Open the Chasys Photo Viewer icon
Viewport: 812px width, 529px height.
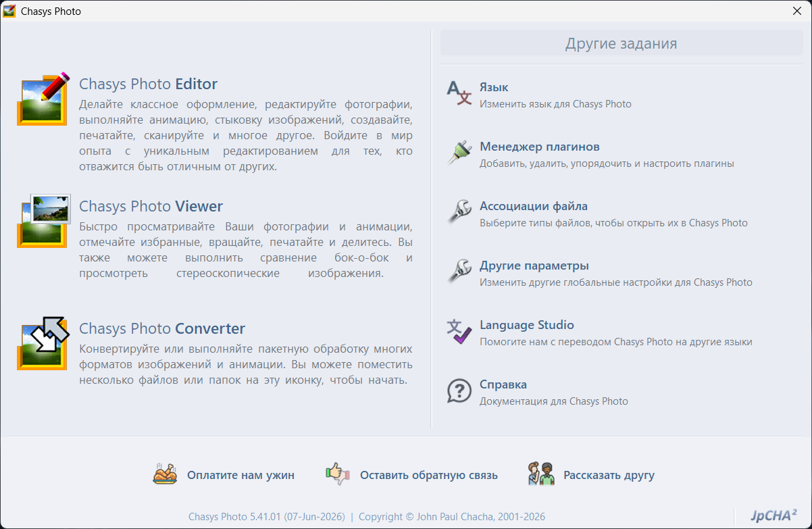click(43, 221)
